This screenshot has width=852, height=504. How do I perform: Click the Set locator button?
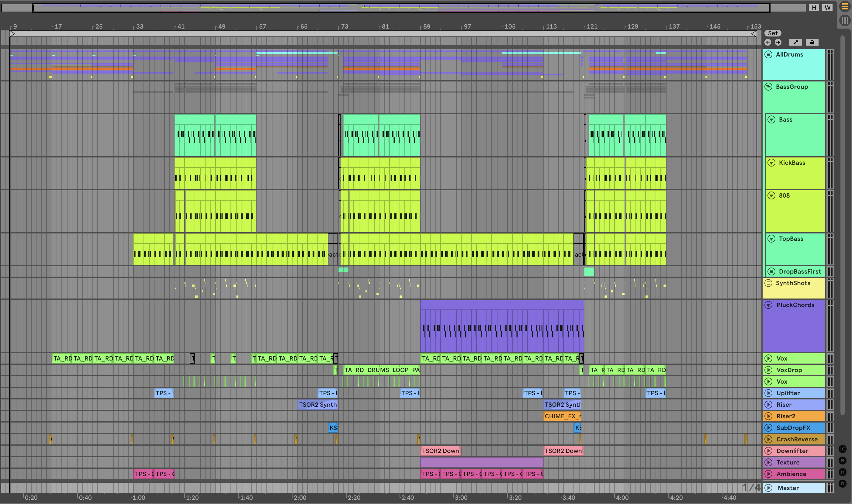pos(773,33)
